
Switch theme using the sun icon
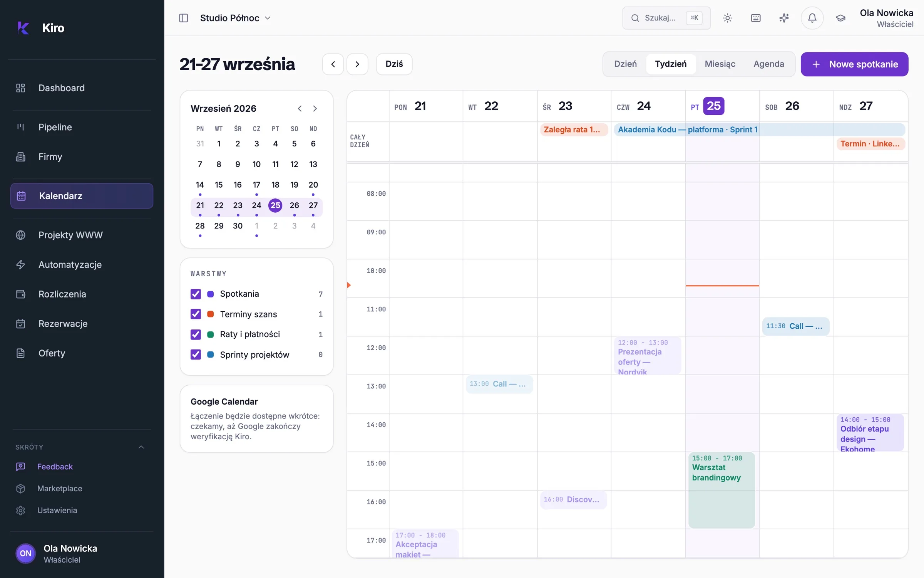[727, 18]
